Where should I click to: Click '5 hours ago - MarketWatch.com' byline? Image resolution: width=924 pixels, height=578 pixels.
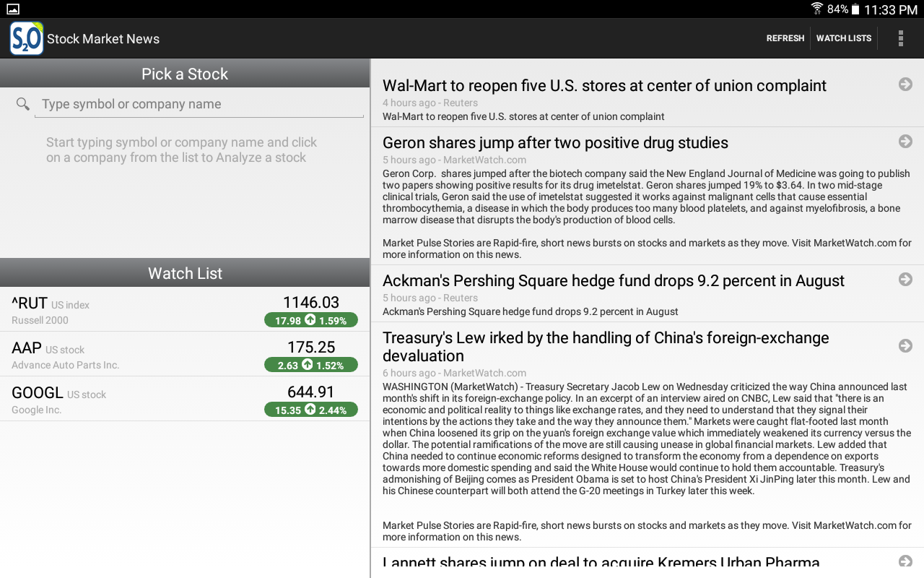point(454,160)
